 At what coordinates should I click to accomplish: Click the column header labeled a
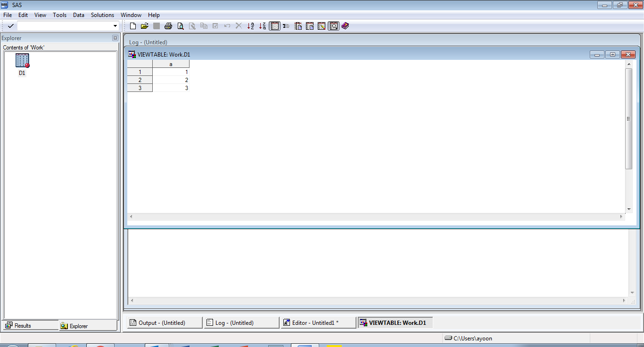tap(171, 64)
